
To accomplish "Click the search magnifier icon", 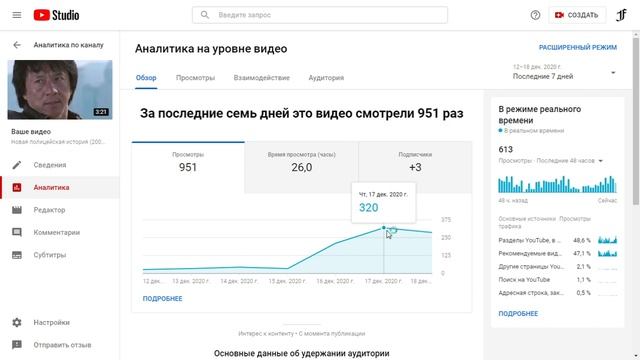I will [x=205, y=15].
